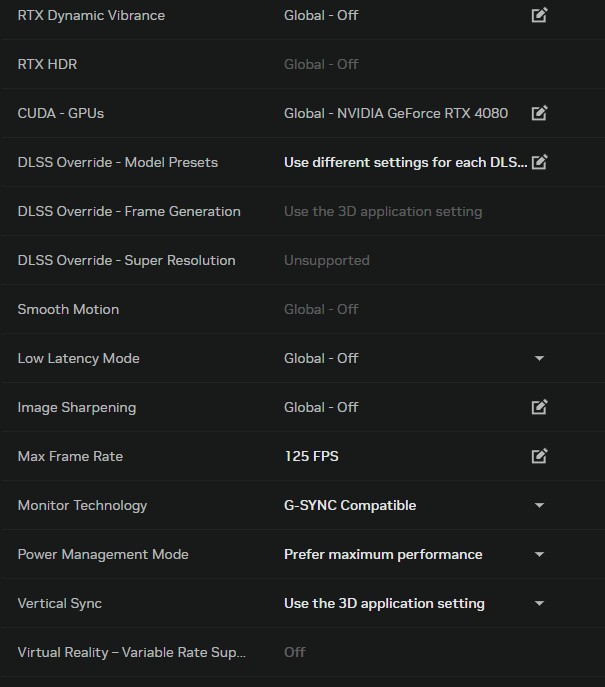The width and height of the screenshot is (605, 687).
Task: Open the CUDA - GPUs edit icon
Action: coord(539,113)
